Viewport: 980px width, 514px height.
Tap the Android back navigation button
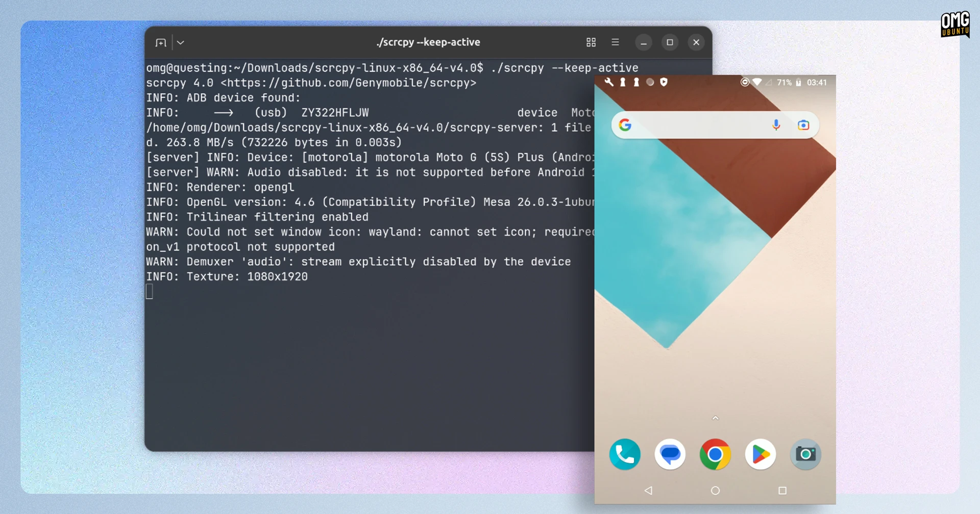point(648,491)
